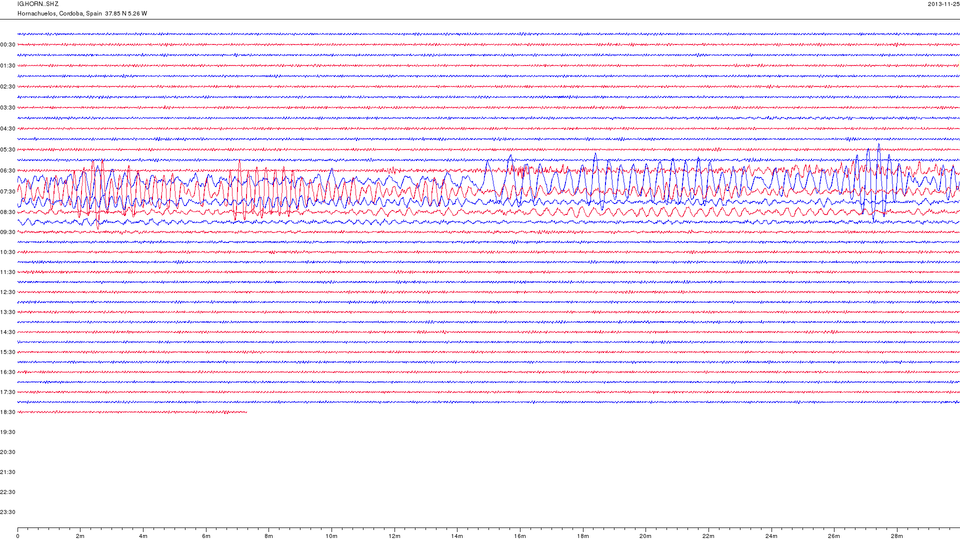The image size is (960, 540).
Task: Select the 12:30 time label
Action: (x=8, y=292)
